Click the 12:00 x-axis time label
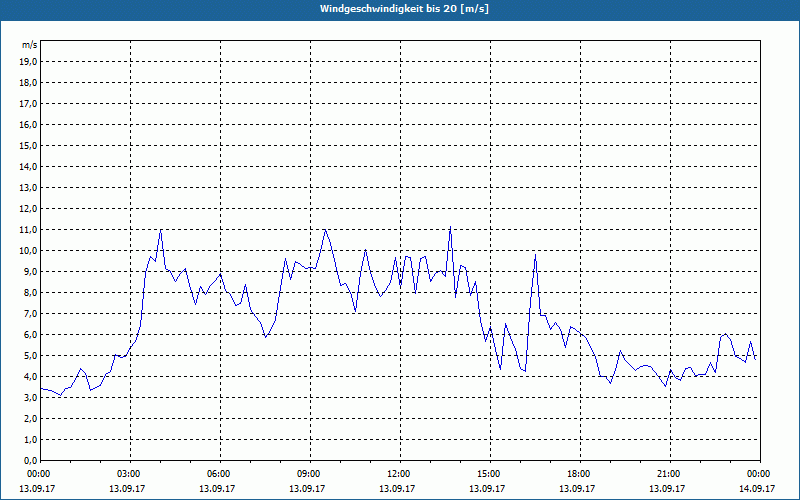Image resolution: width=800 pixels, height=500 pixels. (x=397, y=474)
